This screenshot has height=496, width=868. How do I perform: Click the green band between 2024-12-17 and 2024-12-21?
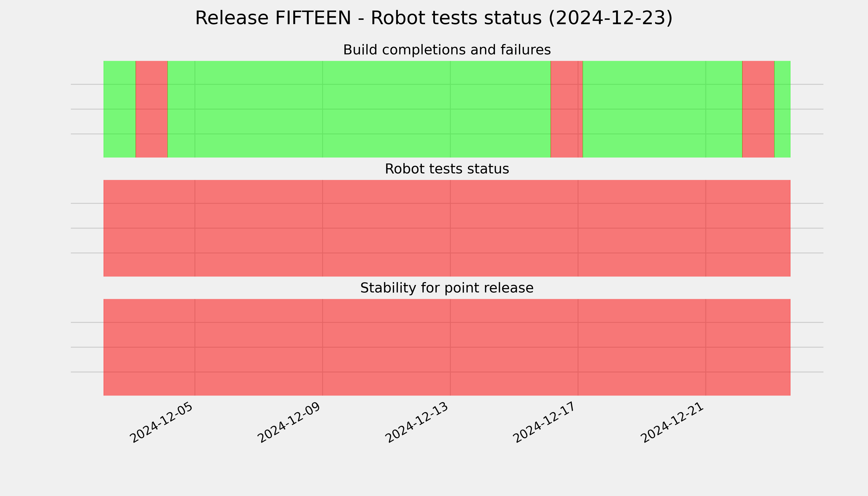pos(663,109)
